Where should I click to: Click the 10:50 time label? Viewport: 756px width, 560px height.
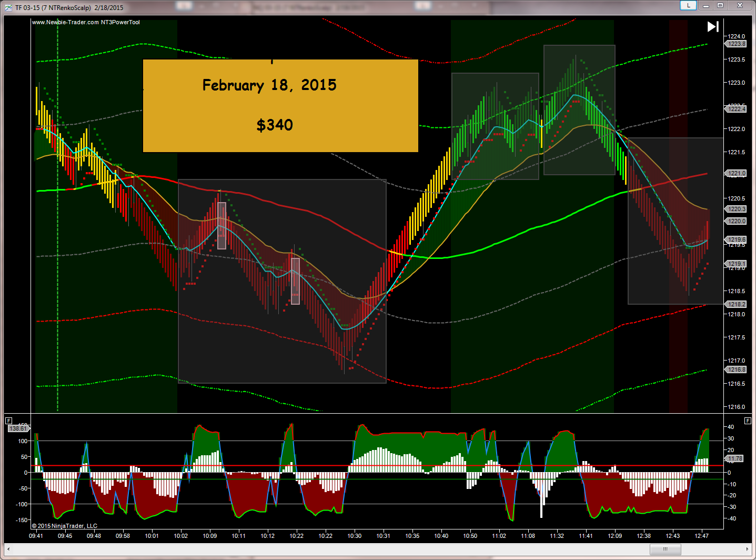point(470,536)
